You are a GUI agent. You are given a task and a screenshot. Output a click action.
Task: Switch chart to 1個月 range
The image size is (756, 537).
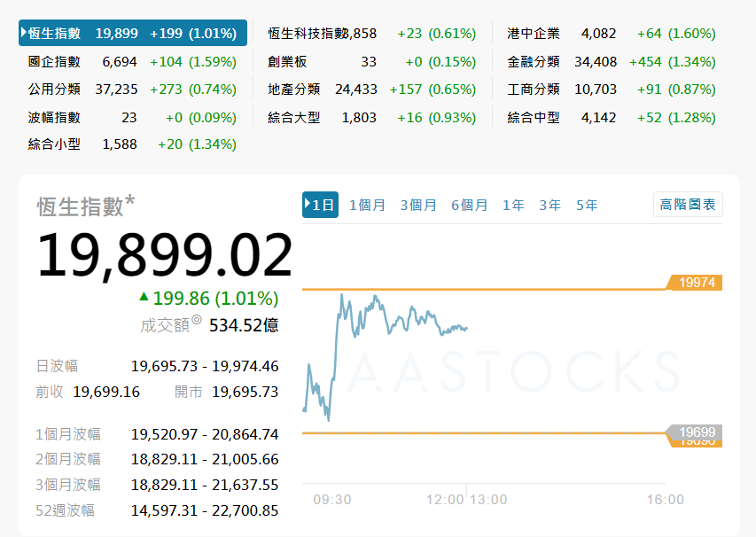click(x=367, y=205)
